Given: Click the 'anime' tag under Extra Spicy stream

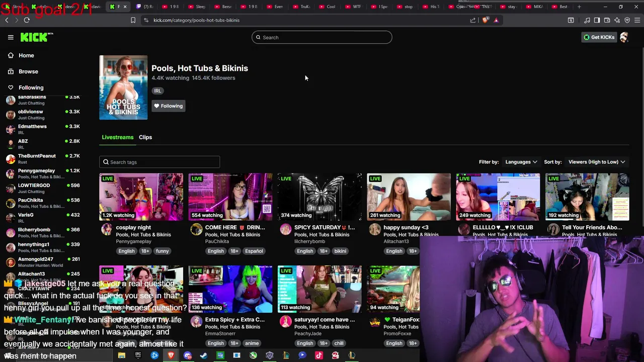Looking at the screenshot, I should [252, 343].
